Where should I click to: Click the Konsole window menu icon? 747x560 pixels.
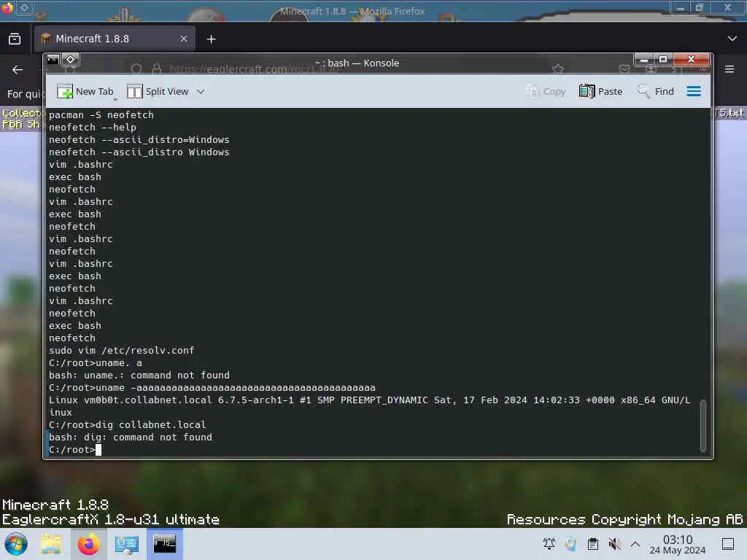[53, 60]
